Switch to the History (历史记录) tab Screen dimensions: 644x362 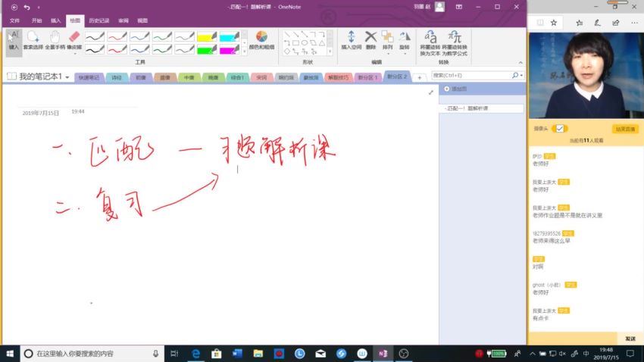pos(99,20)
